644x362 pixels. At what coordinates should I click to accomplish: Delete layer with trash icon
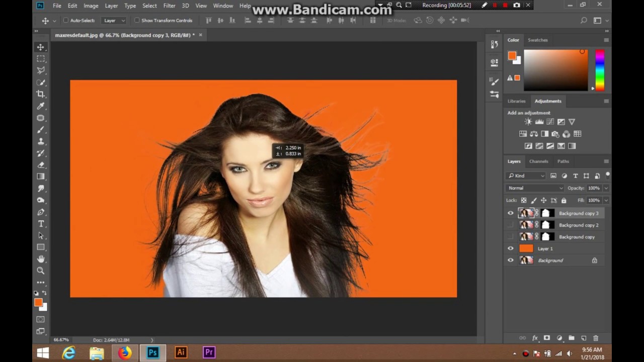coord(596,338)
